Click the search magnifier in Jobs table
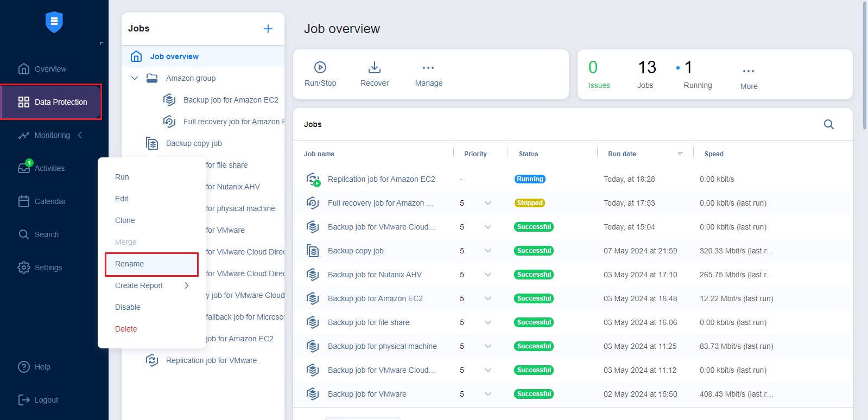This screenshot has height=420, width=868. (x=828, y=124)
